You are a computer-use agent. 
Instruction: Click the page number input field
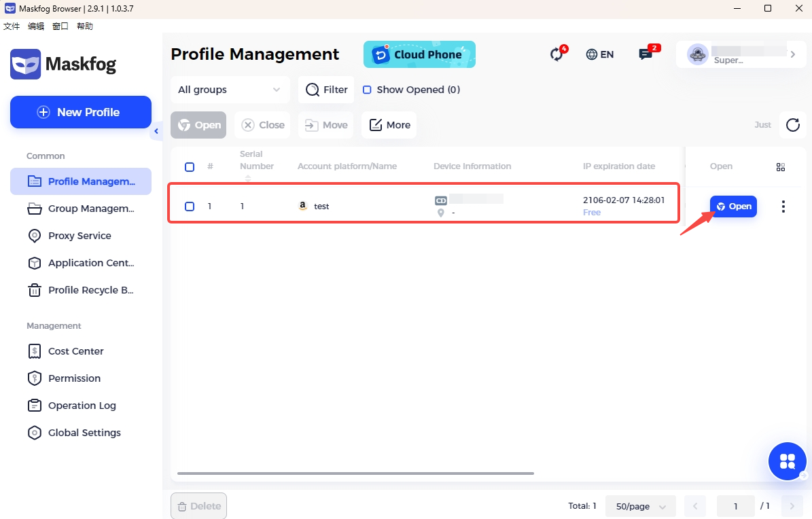pos(735,506)
